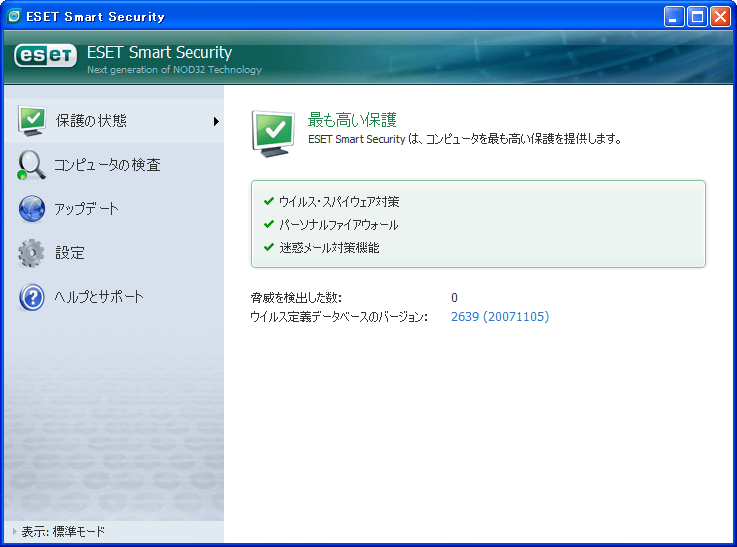The width and height of the screenshot is (737, 547).
Task: Click the 'Next generation of NOD32 Technology' tagline
Action: [174, 70]
